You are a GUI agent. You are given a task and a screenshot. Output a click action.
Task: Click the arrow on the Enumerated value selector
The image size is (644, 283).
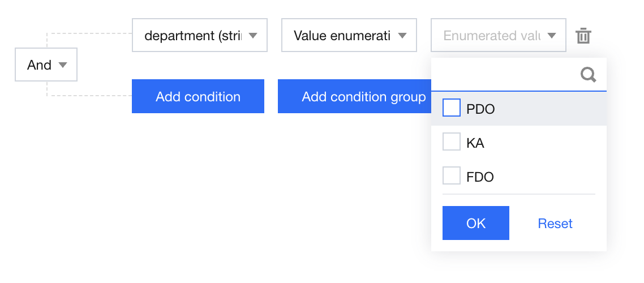552,36
